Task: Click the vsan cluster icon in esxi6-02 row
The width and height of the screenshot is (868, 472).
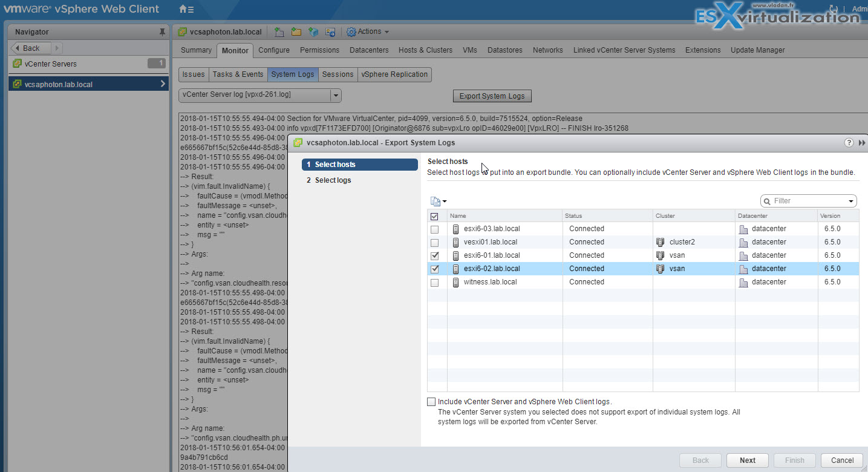Action: (661, 269)
